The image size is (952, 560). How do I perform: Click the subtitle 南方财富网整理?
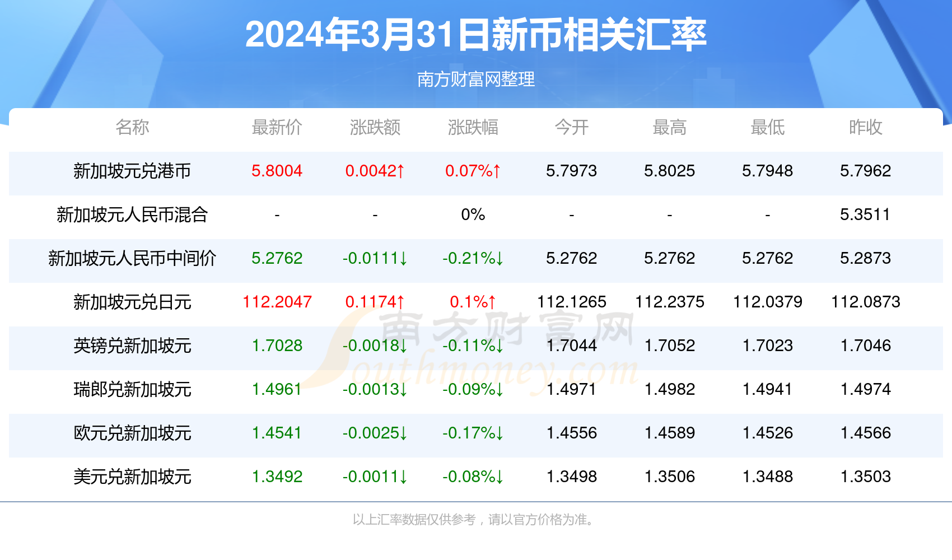pos(476,80)
